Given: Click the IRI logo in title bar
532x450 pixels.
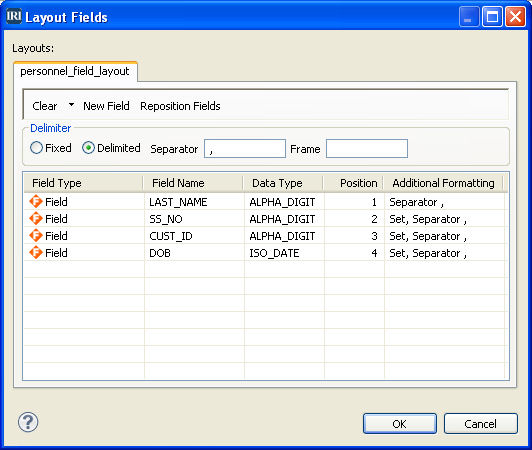Looking at the screenshot, I should tap(14, 16).
